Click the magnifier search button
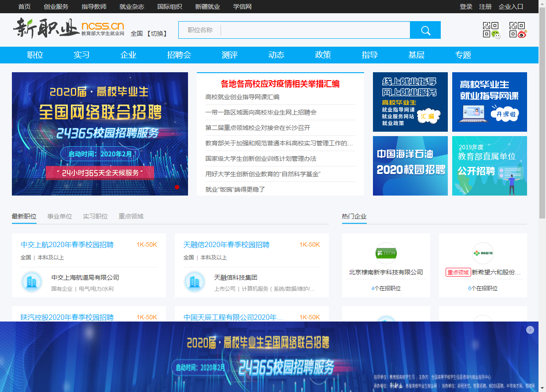The width and height of the screenshot is (546, 392). point(425,30)
